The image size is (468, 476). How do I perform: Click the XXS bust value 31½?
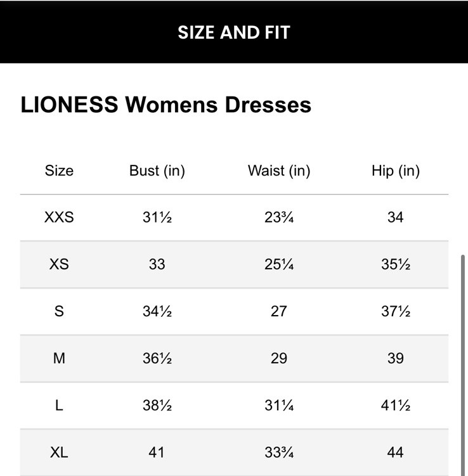click(157, 217)
